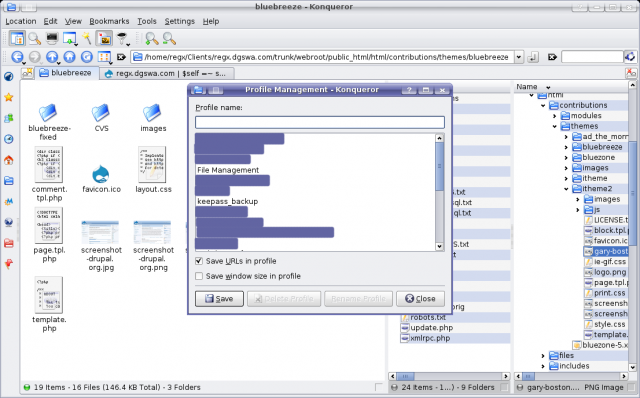Click the left pane's status bar link checkbox

point(379,387)
